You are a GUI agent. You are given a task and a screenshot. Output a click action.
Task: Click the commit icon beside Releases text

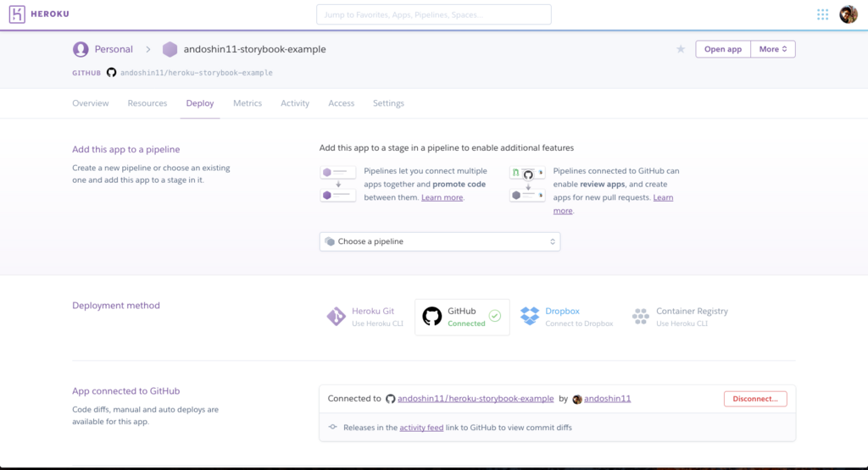[x=332, y=427]
